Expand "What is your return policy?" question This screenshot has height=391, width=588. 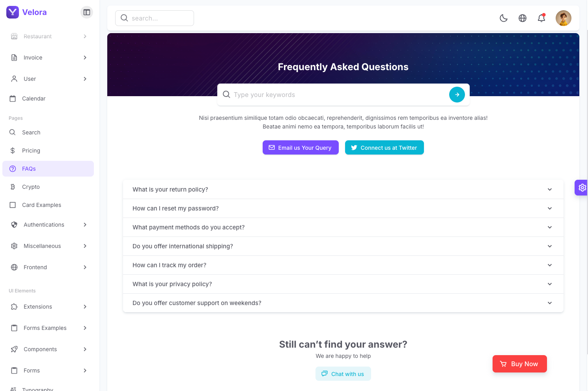coord(343,190)
